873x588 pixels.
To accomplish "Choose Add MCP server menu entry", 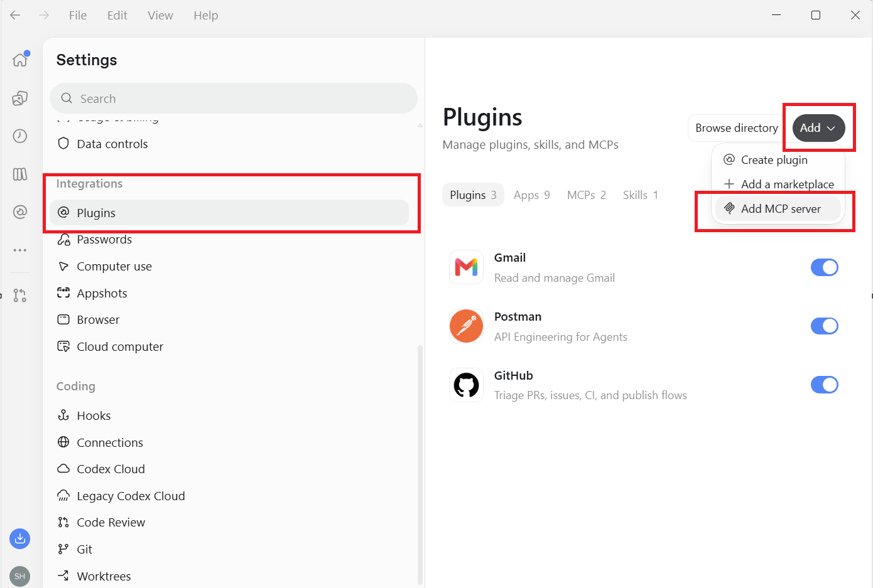I will tap(778, 209).
